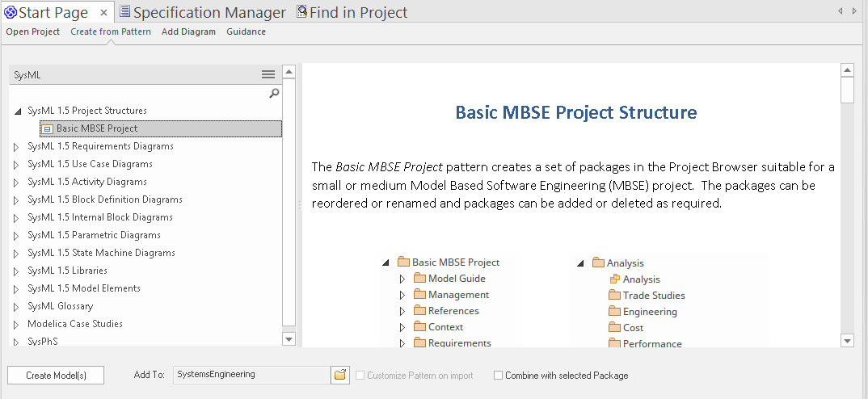Enable Combine with selected Package checkbox
Viewport: 868px width, 399px height.
pos(498,376)
